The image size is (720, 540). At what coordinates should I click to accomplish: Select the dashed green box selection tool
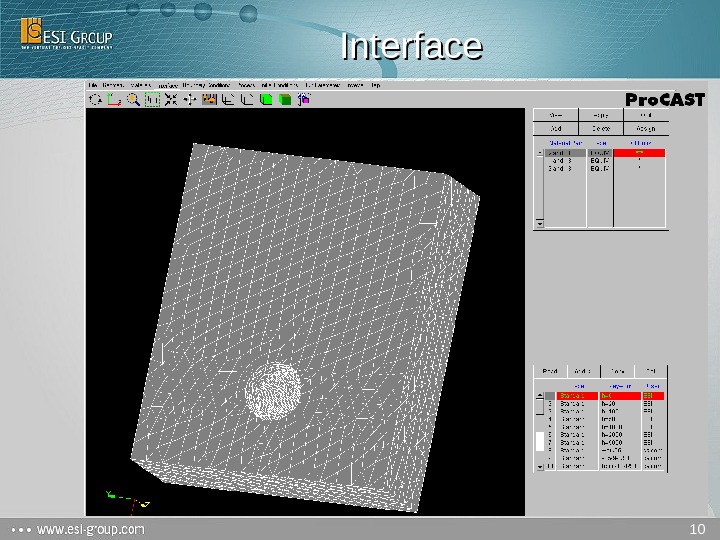tap(153, 99)
